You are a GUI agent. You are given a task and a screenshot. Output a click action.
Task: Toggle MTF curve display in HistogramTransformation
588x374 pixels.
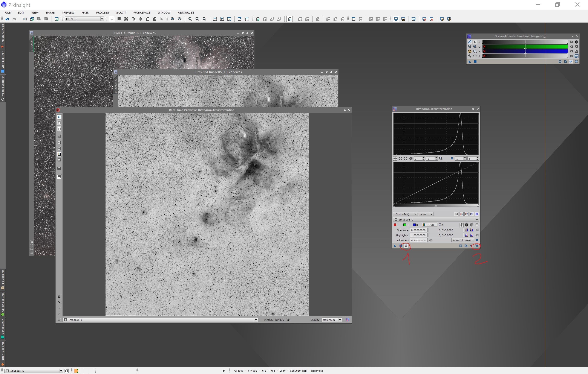472,214
